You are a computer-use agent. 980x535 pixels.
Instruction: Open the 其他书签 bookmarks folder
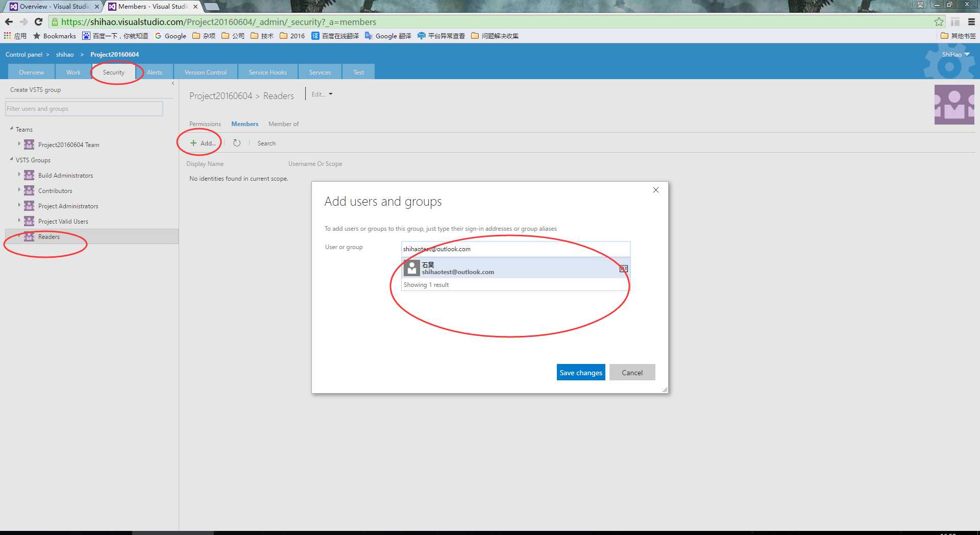958,36
